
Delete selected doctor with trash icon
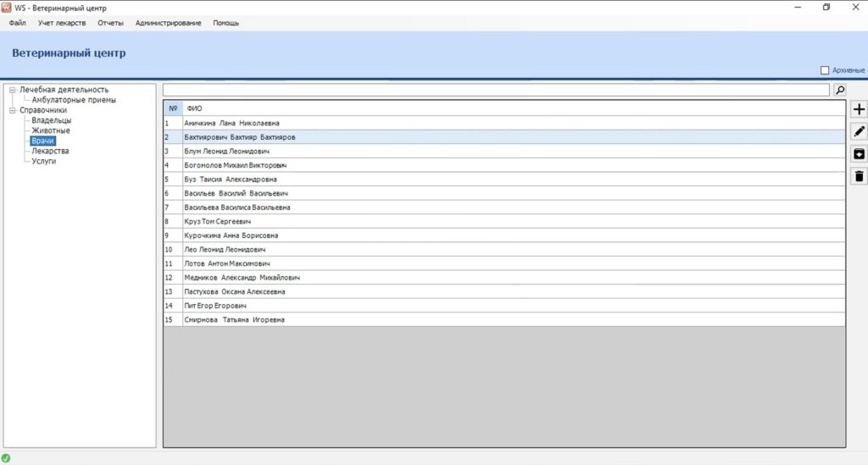click(x=859, y=176)
